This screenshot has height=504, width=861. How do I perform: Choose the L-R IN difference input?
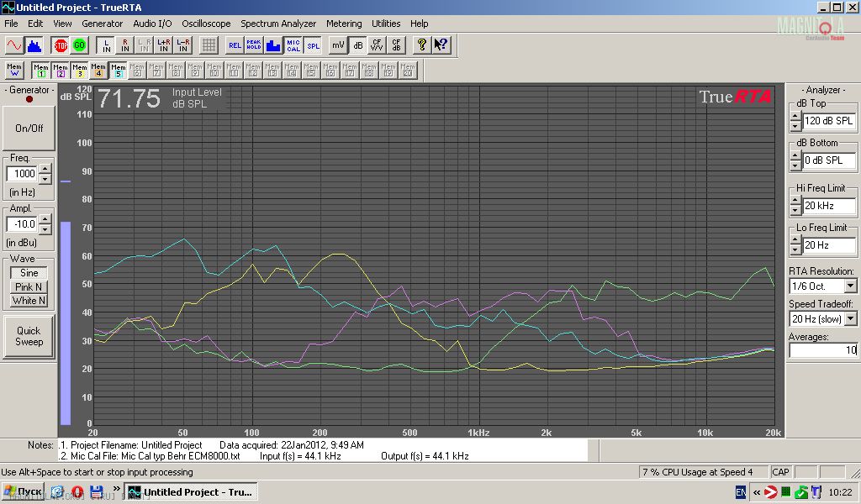[x=182, y=45]
